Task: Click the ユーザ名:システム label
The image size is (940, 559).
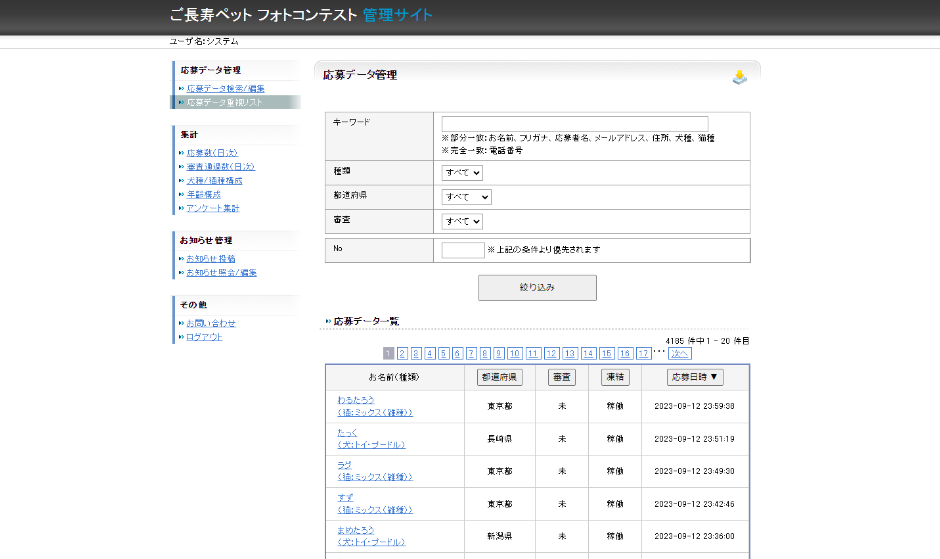Action: tap(204, 41)
